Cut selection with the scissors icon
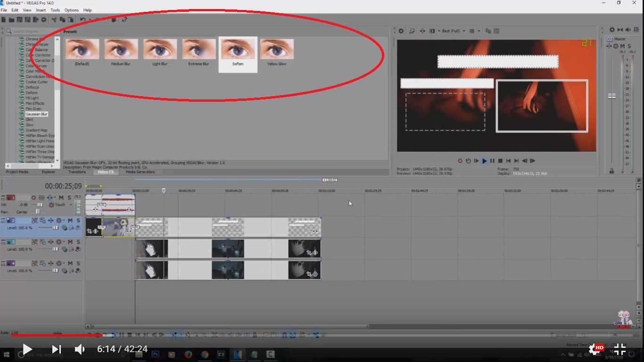The width and height of the screenshot is (644, 362). [54, 20]
